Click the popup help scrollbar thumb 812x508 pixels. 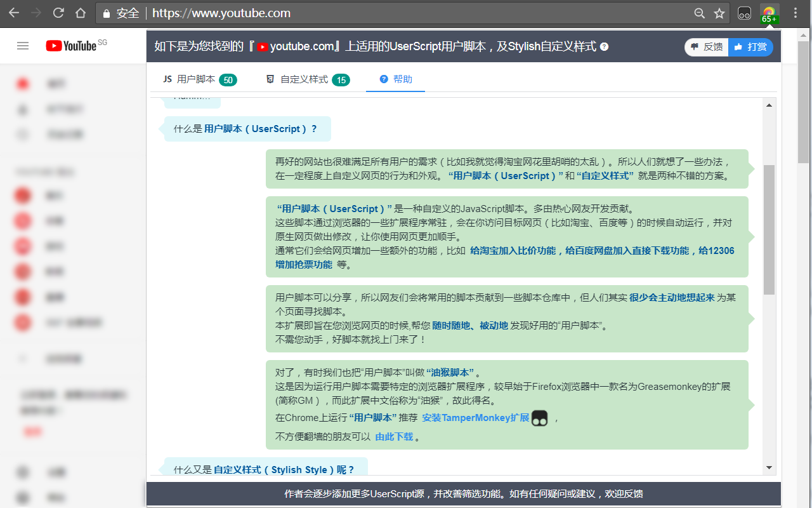(769, 230)
